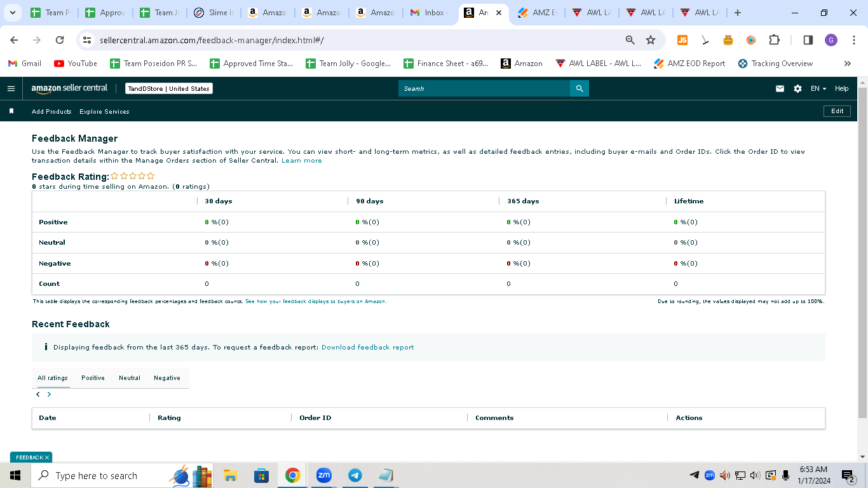
Task: Click the search magnifier button
Action: [x=580, y=88]
